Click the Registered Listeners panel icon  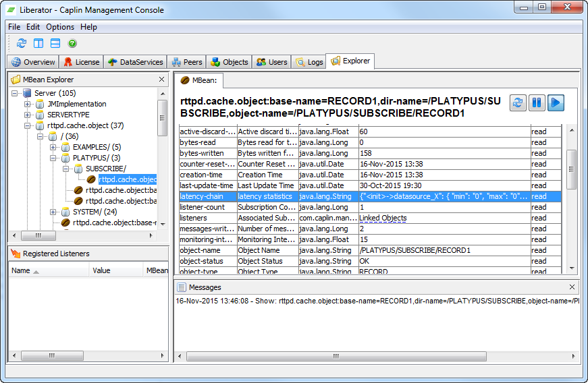16,254
